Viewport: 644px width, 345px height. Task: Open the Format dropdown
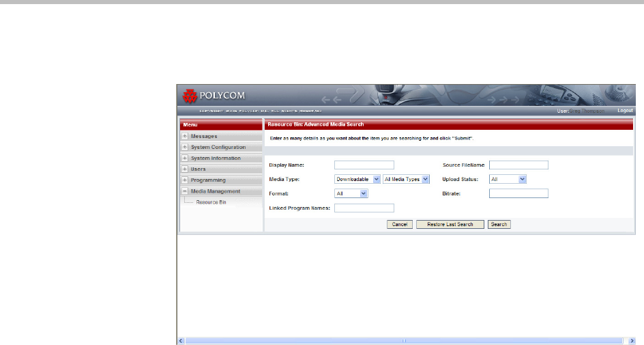[x=351, y=193]
